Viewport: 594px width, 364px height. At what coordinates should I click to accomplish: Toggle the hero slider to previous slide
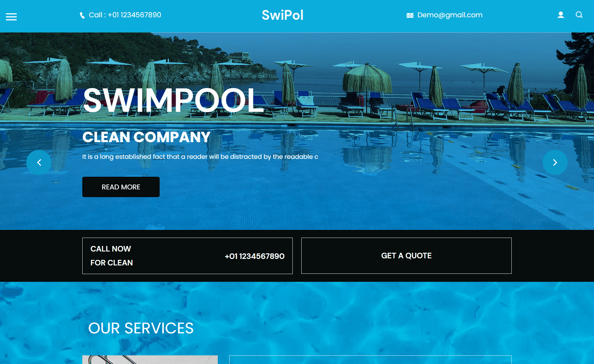click(39, 162)
